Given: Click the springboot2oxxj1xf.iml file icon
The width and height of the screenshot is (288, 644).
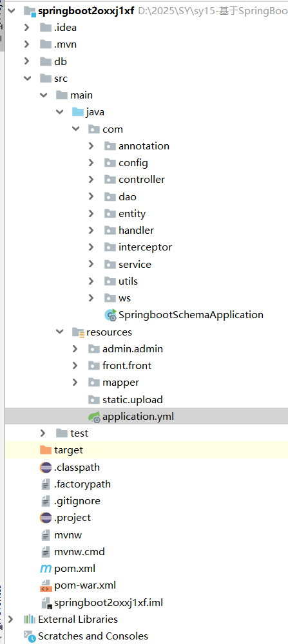Looking at the screenshot, I should (46, 603).
